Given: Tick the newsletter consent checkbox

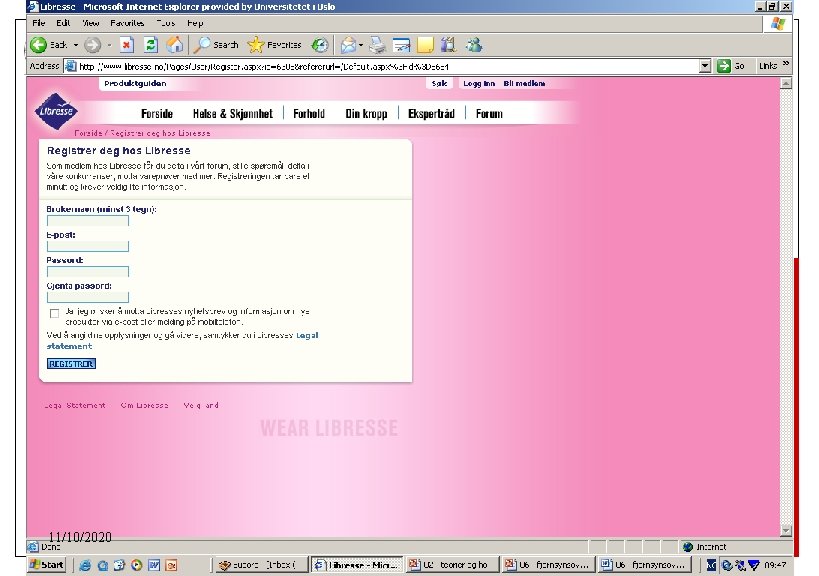Looking at the screenshot, I should coord(54,313).
